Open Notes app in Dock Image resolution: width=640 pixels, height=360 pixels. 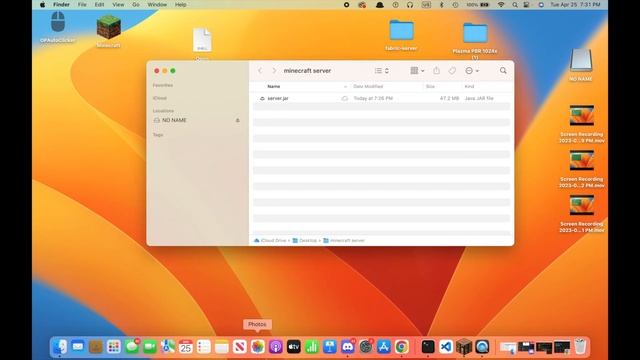222,347
